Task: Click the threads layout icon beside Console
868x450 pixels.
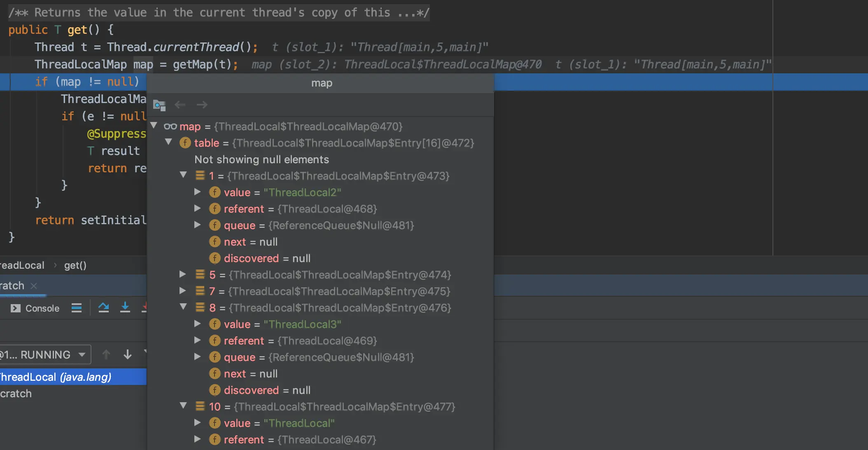Action: tap(77, 308)
